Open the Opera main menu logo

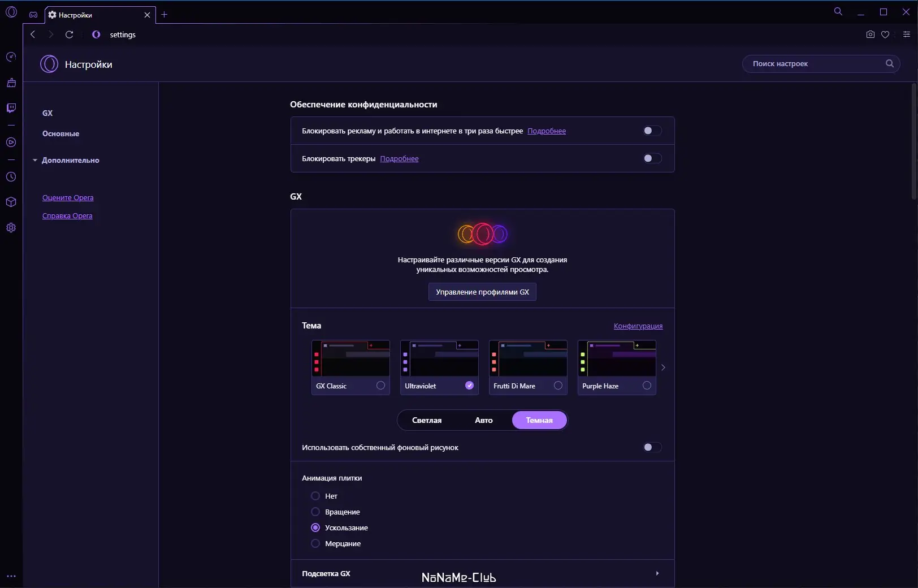pyautogui.click(x=11, y=12)
